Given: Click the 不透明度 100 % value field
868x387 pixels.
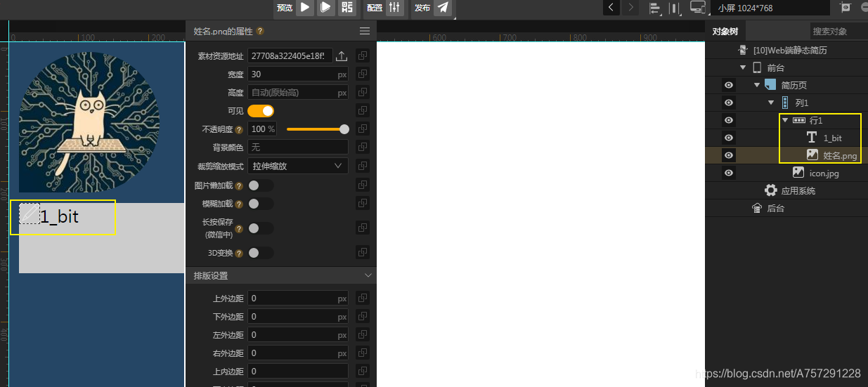Looking at the screenshot, I should click(x=262, y=129).
